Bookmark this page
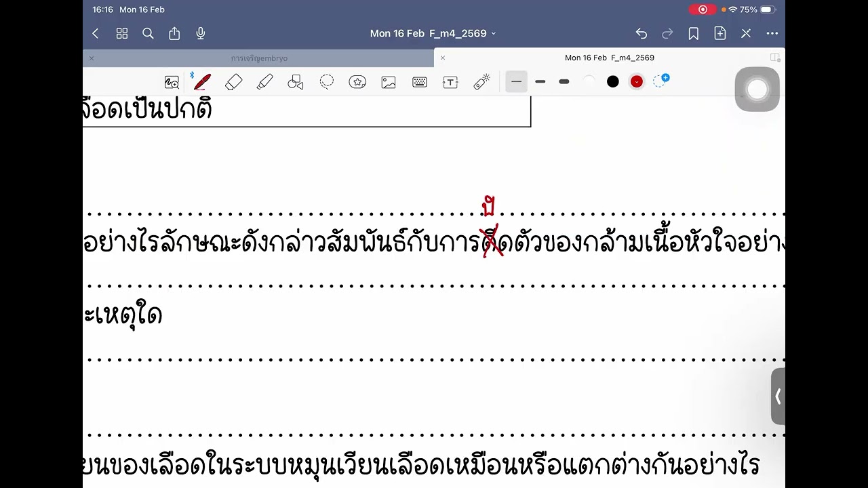The image size is (868, 488). coord(694,33)
